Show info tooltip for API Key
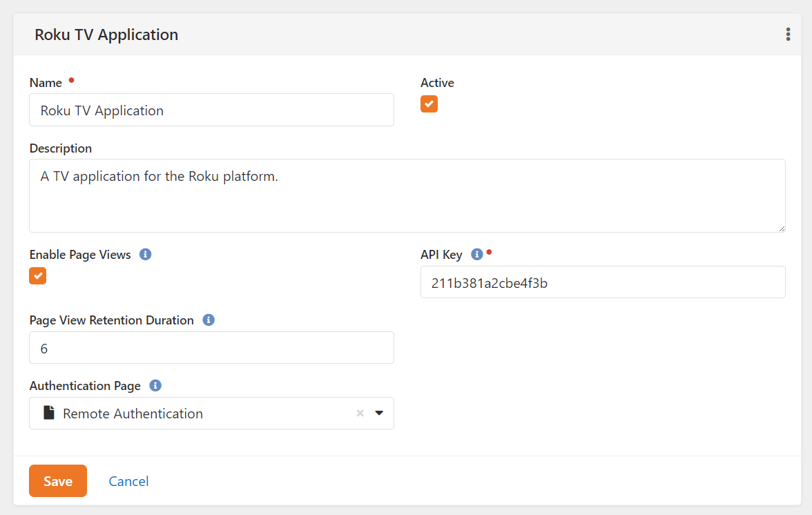This screenshot has width=812, height=515. click(x=476, y=254)
